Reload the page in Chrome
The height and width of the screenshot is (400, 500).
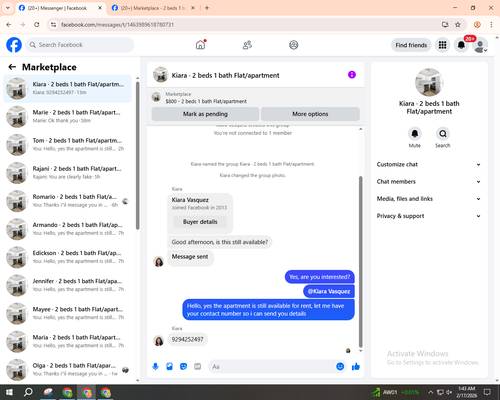tap(37, 25)
